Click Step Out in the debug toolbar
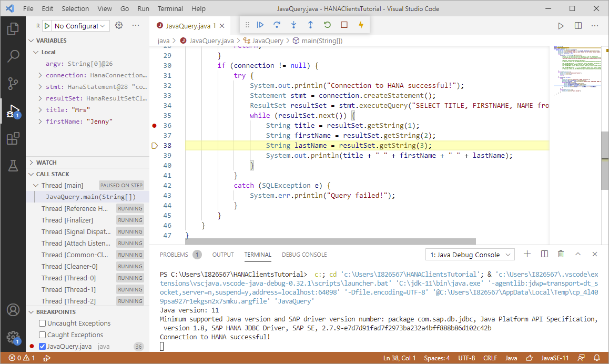 coord(310,25)
